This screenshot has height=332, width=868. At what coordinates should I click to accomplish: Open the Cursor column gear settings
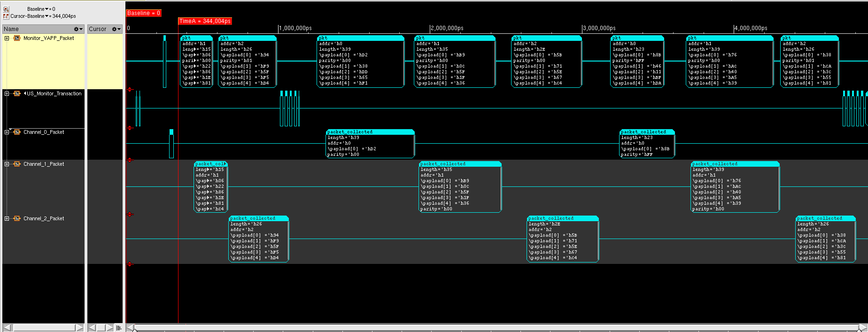click(116, 29)
